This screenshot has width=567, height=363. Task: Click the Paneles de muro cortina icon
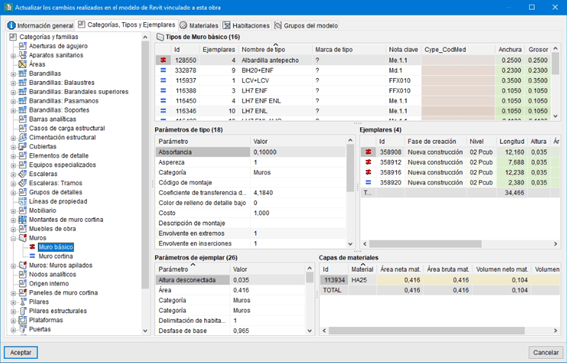[x=22, y=292]
